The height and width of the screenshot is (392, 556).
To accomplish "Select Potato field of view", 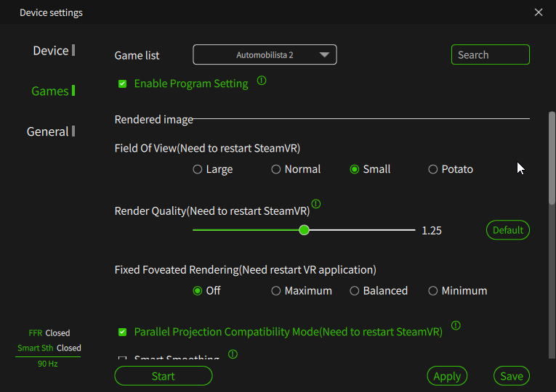I will [433, 169].
